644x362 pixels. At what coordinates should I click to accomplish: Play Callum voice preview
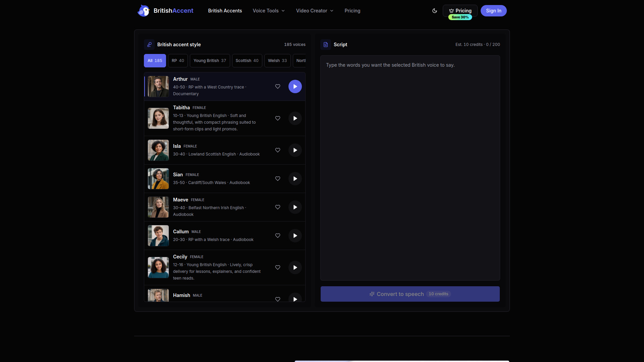[295, 236]
